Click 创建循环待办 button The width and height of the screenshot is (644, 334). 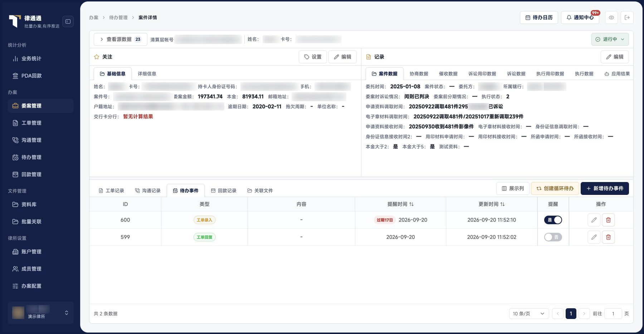(555, 188)
